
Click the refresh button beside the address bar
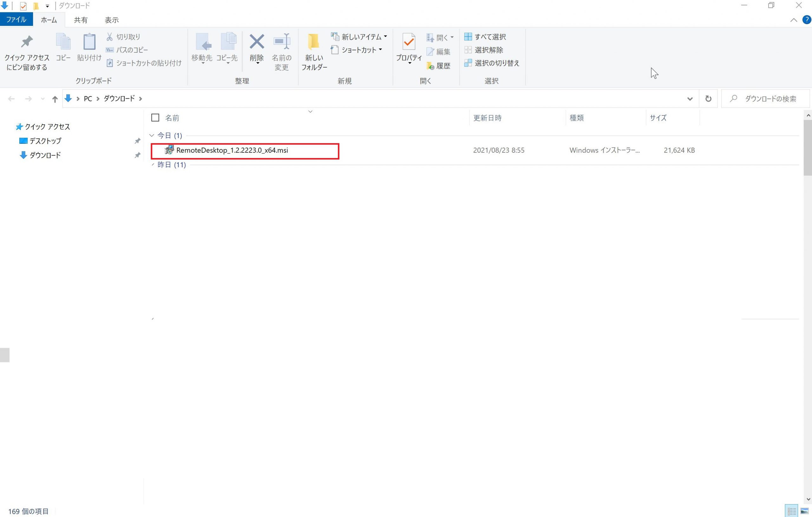click(708, 98)
